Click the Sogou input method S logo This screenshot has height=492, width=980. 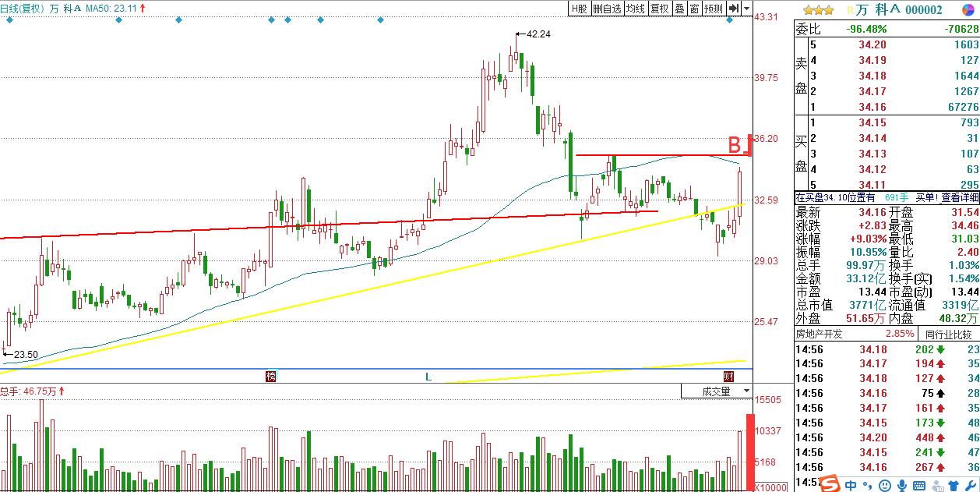(x=831, y=484)
